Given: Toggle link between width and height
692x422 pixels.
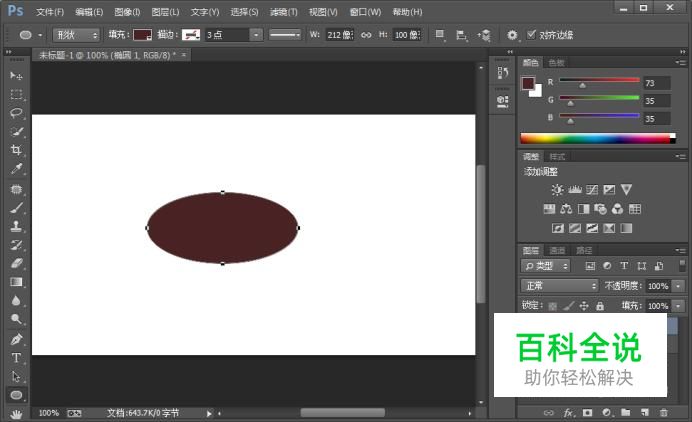Looking at the screenshot, I should pyautogui.click(x=366, y=35).
